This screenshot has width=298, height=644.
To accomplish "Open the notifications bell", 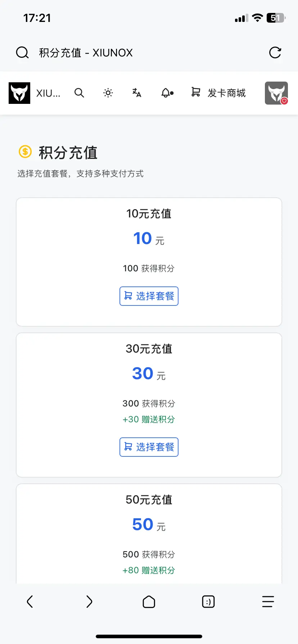I will coord(167,93).
